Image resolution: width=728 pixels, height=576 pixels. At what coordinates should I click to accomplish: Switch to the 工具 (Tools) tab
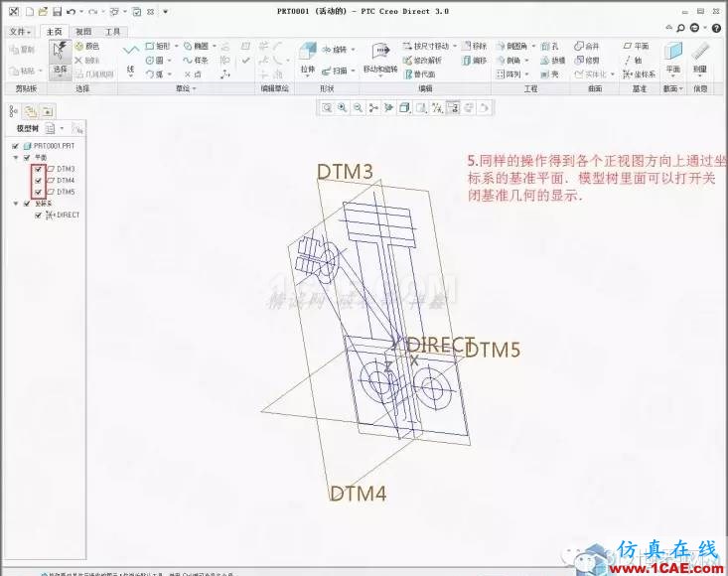pos(112,32)
